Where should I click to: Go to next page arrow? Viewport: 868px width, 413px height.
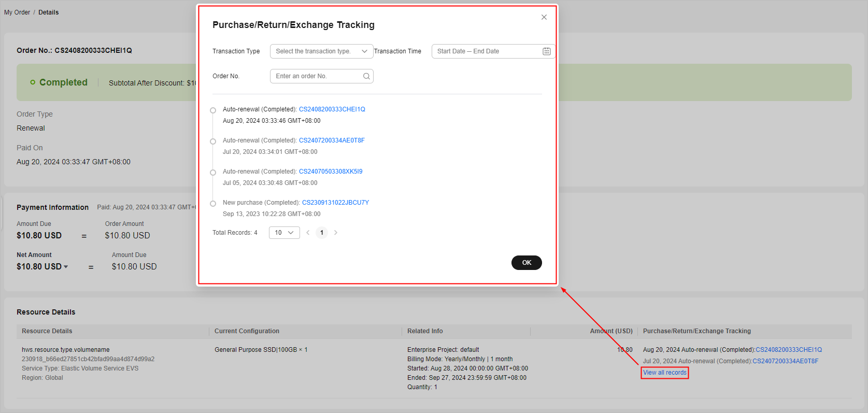pos(336,233)
